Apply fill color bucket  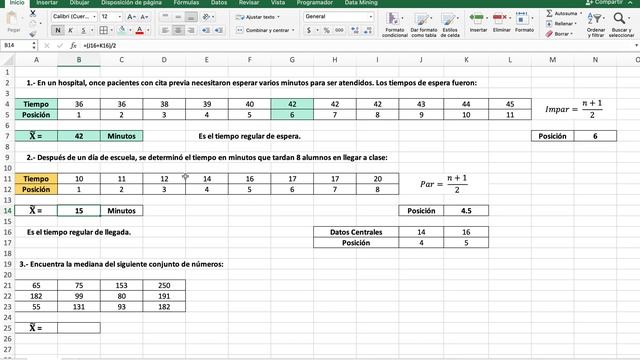click(x=122, y=30)
